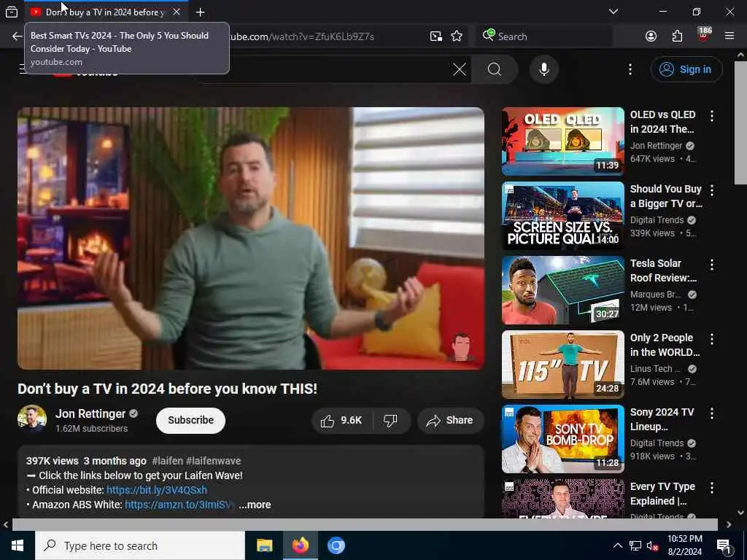Viewport: 747px width, 560px height.
Task: Clear the YouTube search field
Action: point(460,69)
